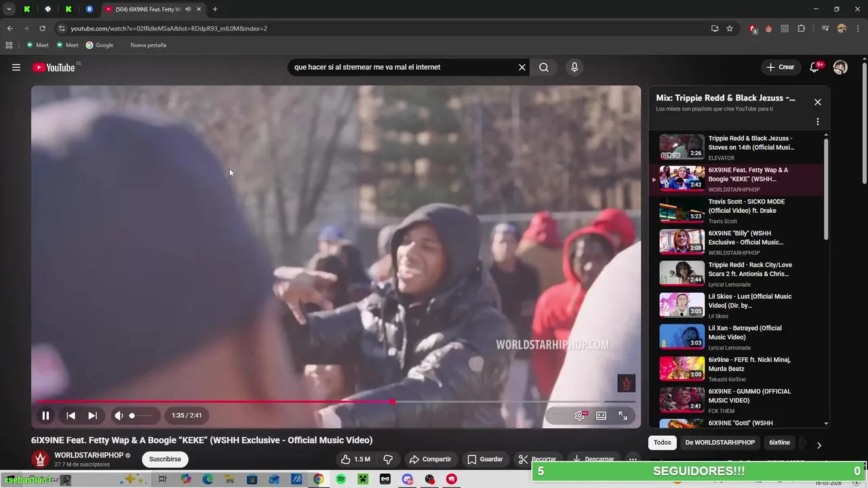
Task: Play Lil Xan Betrayed thumbnail
Action: click(682, 337)
